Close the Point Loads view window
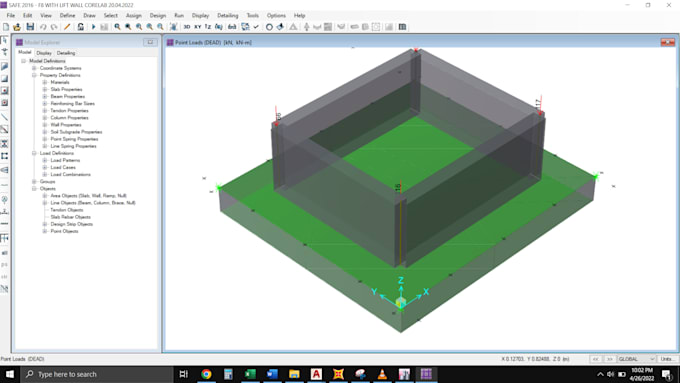The image size is (680, 383). 667,42
